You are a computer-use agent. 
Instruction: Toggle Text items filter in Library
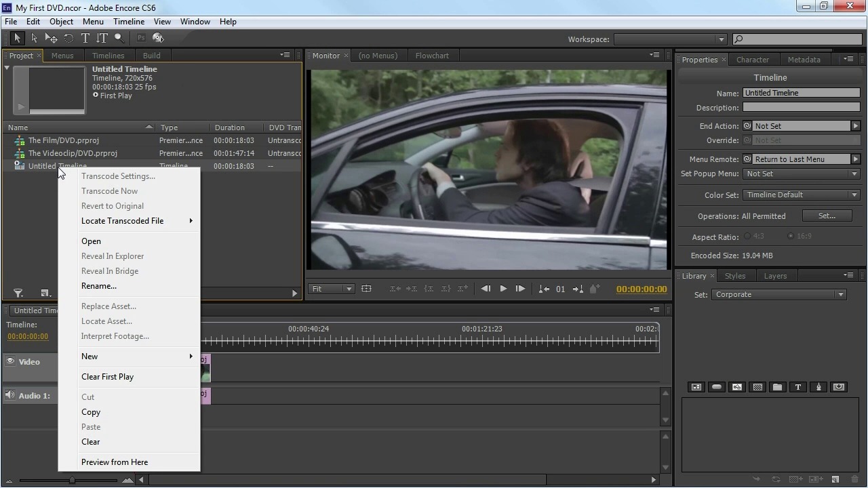coord(798,387)
